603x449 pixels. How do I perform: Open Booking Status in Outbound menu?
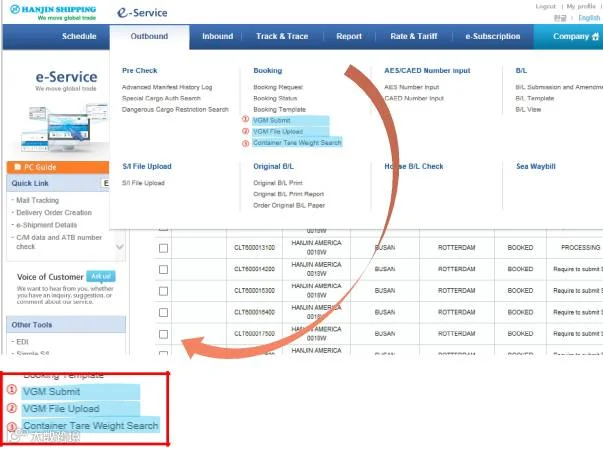tap(275, 98)
